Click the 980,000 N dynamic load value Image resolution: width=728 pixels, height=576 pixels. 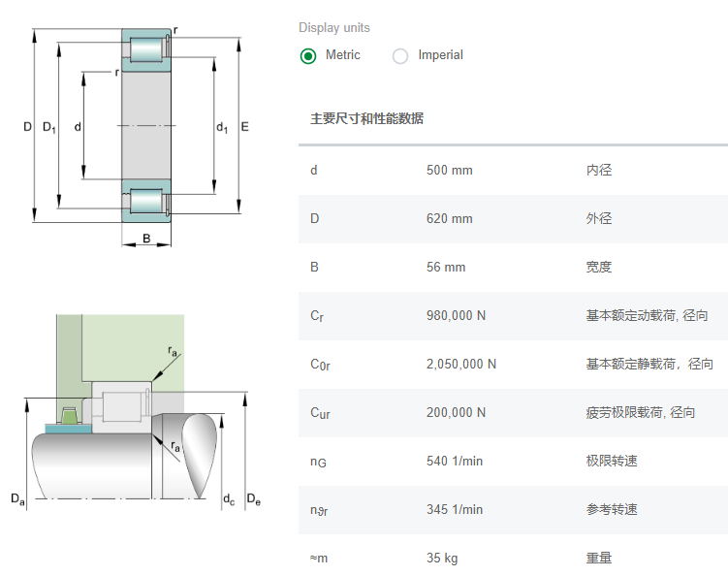coord(459,316)
